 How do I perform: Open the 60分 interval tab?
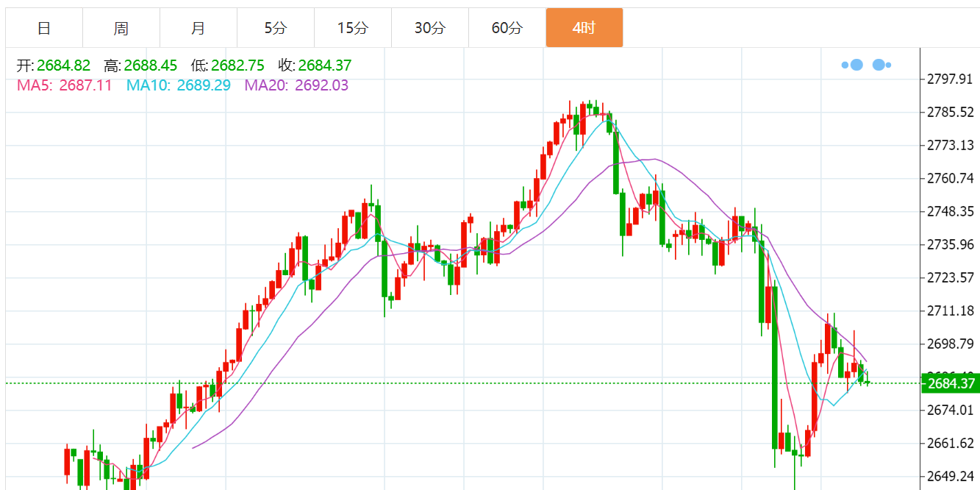(507, 28)
